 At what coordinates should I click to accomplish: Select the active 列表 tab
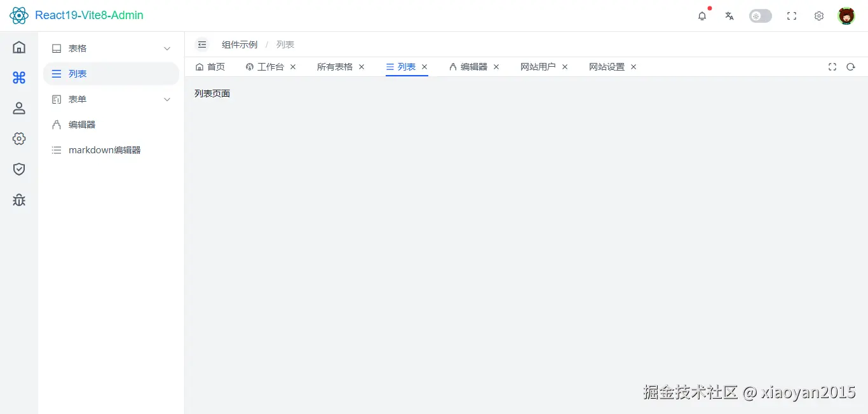pyautogui.click(x=401, y=67)
